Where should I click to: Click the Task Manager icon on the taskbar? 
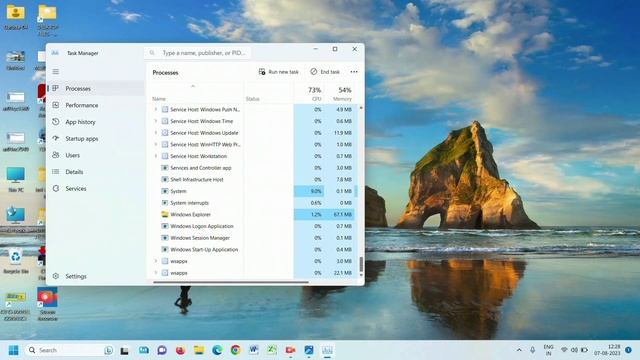pyautogui.click(x=327, y=350)
